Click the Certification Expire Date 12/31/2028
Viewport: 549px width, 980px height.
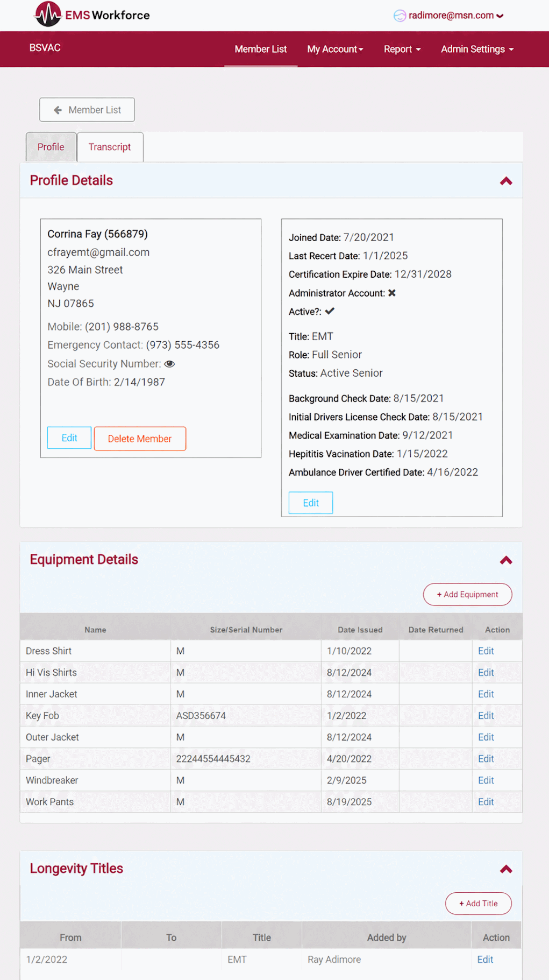[x=423, y=274]
